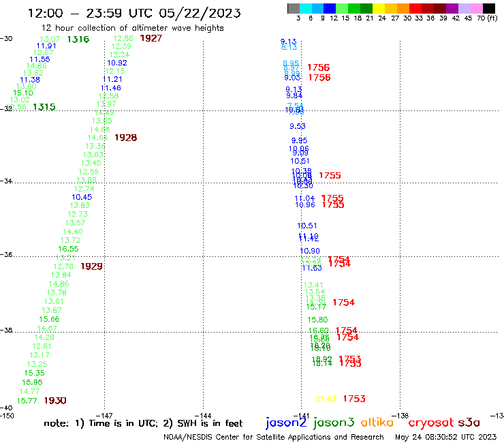Click the yellow wave height 21.63
This screenshot has width=504, height=443.
click(x=326, y=399)
